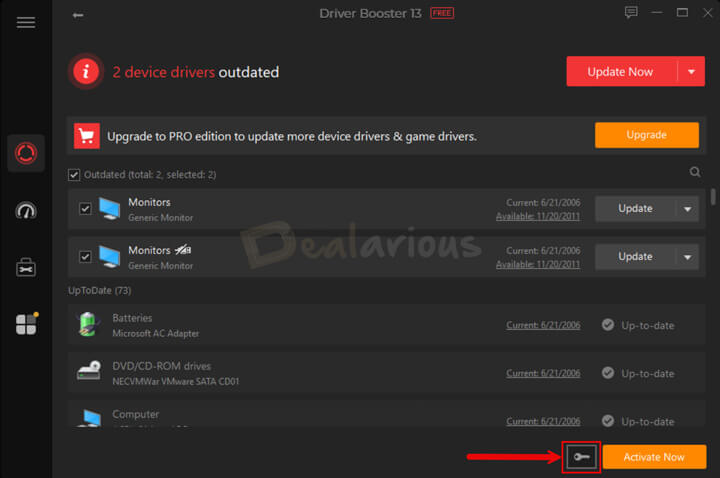Open Computer row Current 6/21/2006 link
Screen dimensions: 720x478
point(543,421)
